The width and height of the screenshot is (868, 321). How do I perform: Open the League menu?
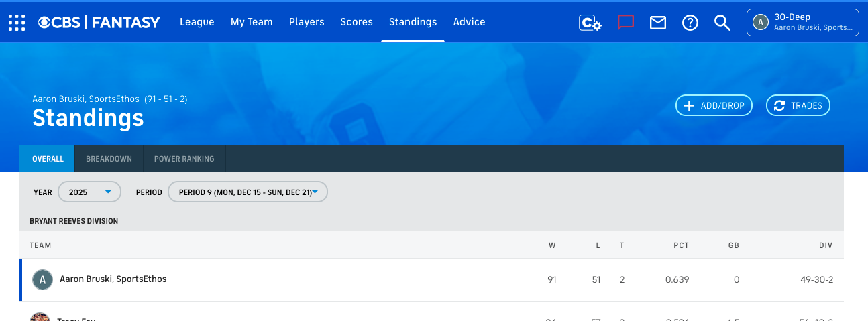point(197,22)
